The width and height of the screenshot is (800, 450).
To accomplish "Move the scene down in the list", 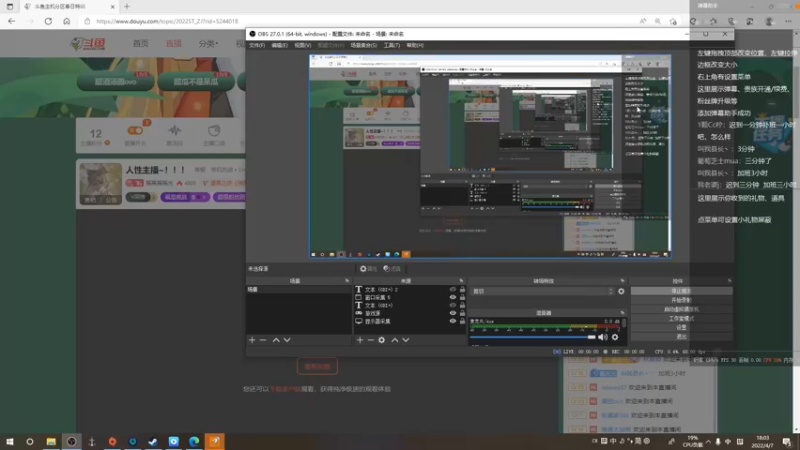I will click(x=287, y=340).
